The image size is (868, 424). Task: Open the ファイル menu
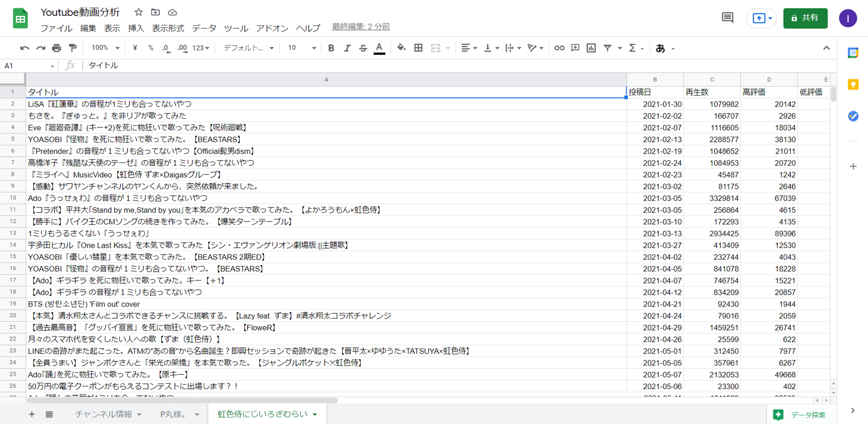pos(56,28)
